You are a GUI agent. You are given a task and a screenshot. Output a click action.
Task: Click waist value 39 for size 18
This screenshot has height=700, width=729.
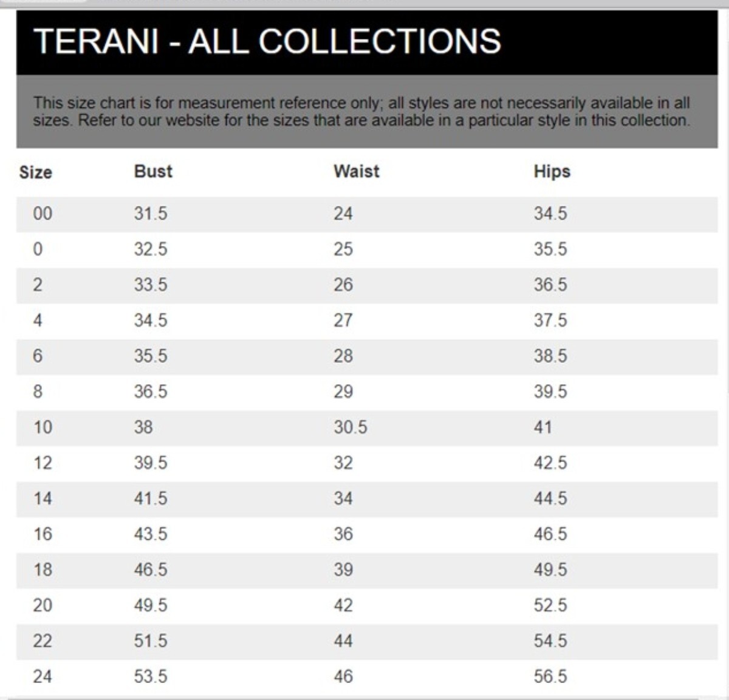point(343,569)
